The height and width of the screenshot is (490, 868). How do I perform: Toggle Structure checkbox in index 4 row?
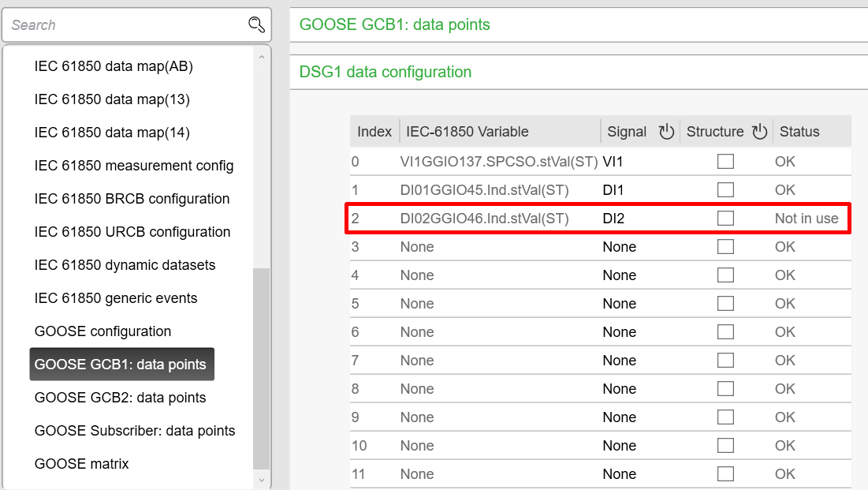[725, 275]
